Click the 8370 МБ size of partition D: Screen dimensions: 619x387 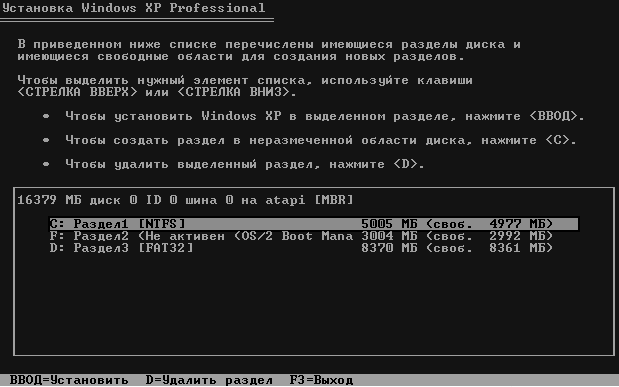[389, 248]
